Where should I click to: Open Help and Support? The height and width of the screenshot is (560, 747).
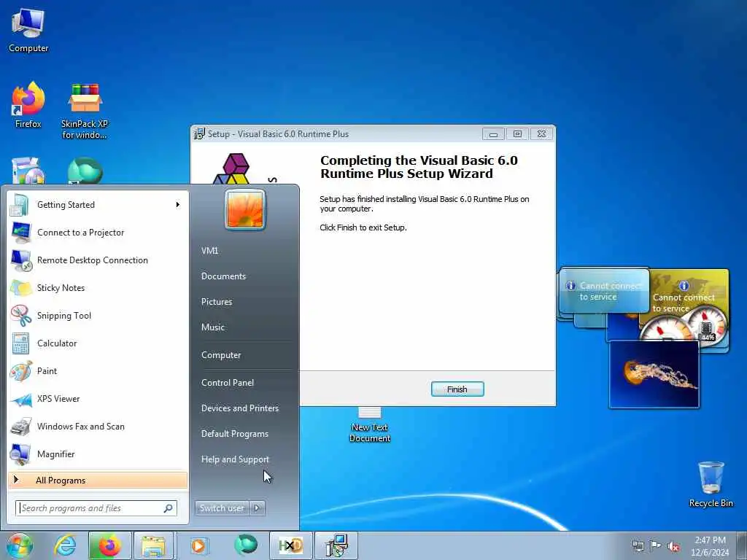click(x=235, y=459)
